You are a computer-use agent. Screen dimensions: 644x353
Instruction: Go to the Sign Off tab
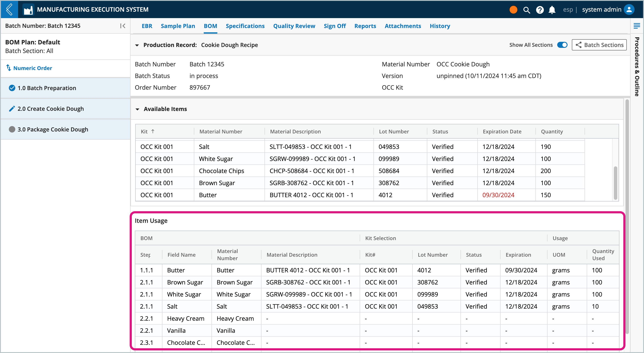[334, 26]
